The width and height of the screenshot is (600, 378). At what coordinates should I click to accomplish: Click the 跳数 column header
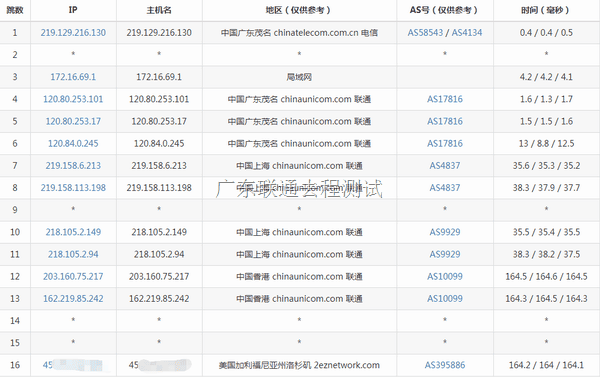tap(15, 10)
